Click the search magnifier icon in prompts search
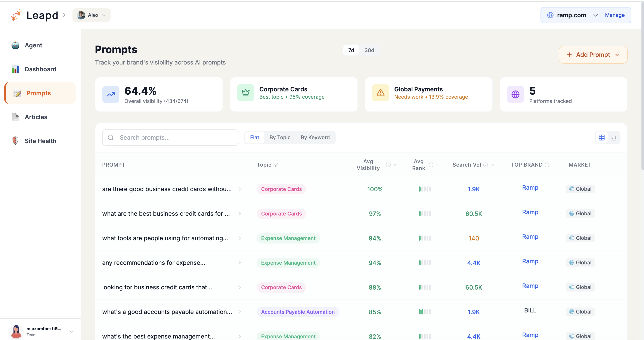This screenshot has height=340, width=644. 111,138
